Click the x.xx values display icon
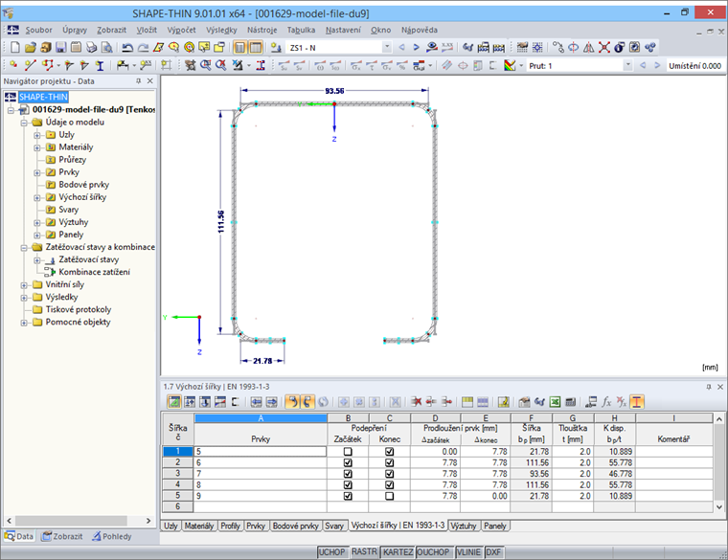This screenshot has width=728, height=560. point(447,47)
